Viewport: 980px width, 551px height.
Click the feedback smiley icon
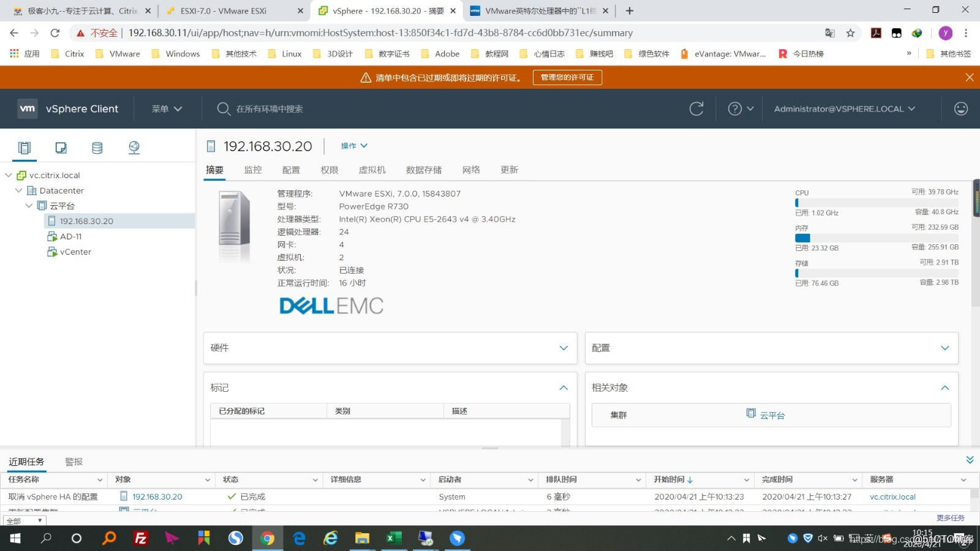click(x=961, y=109)
